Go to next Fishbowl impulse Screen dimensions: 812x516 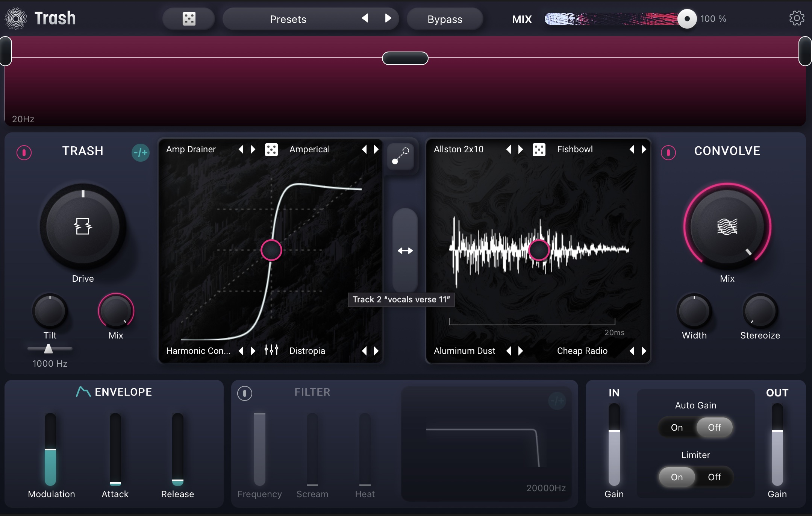tap(644, 149)
